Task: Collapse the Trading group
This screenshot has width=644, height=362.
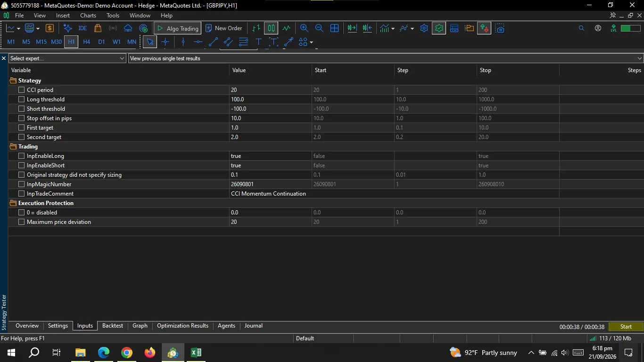Action: (13, 147)
